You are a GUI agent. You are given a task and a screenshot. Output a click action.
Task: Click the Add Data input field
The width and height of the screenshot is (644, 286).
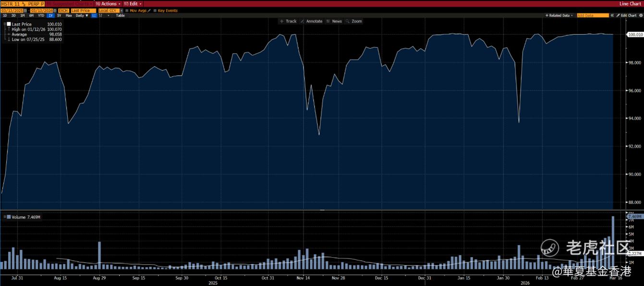[x=593, y=15]
